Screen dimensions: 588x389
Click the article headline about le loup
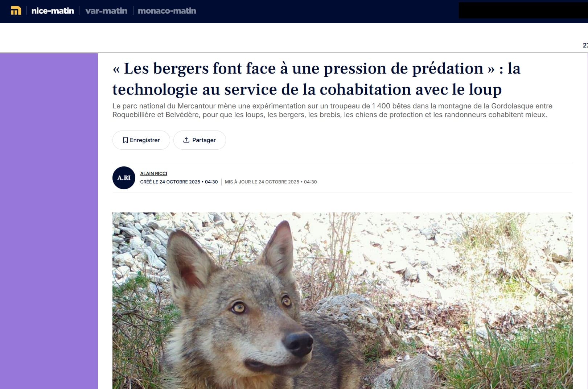[x=316, y=79]
